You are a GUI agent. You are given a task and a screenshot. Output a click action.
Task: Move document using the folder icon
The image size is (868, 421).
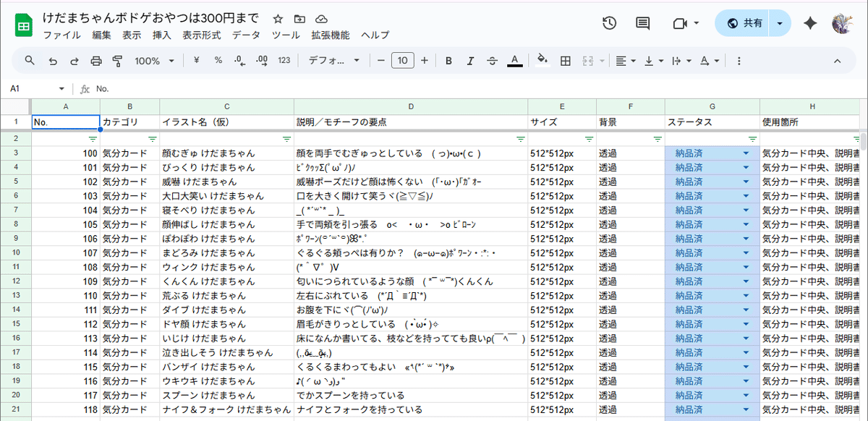(x=299, y=19)
